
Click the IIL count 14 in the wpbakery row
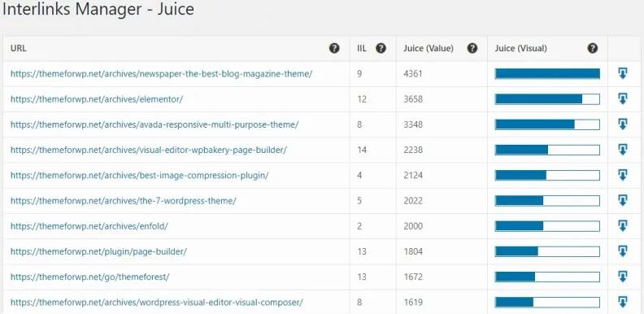361,150
